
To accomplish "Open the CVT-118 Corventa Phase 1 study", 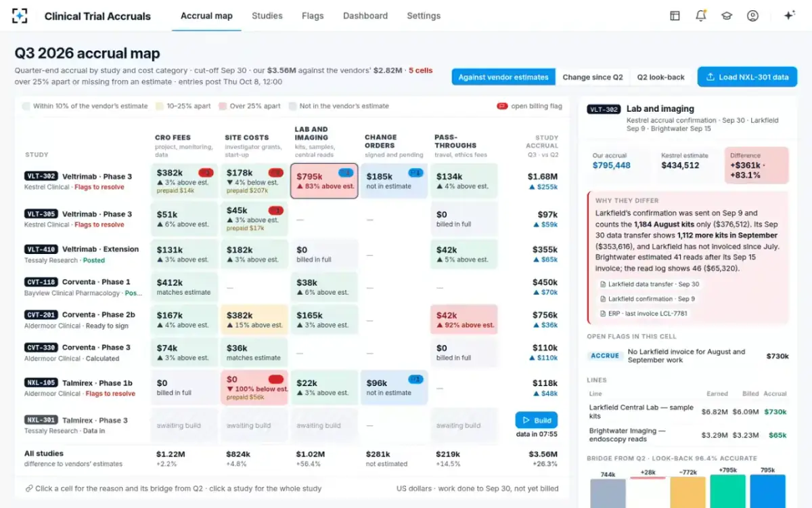I will tap(85, 287).
